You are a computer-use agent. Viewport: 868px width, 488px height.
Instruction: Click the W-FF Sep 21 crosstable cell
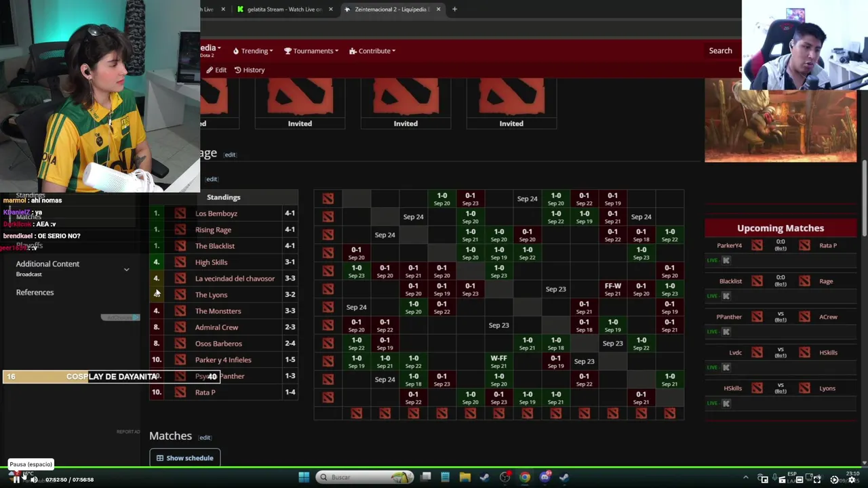click(498, 361)
